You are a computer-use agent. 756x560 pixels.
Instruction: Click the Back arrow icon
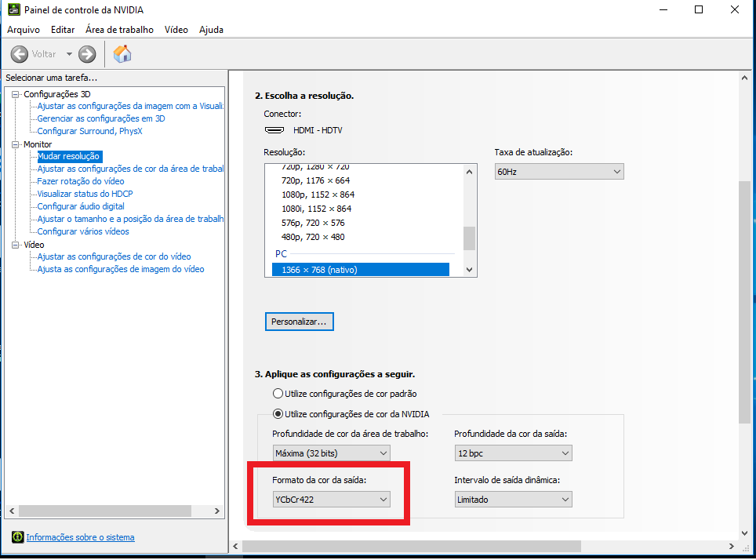tap(20, 54)
